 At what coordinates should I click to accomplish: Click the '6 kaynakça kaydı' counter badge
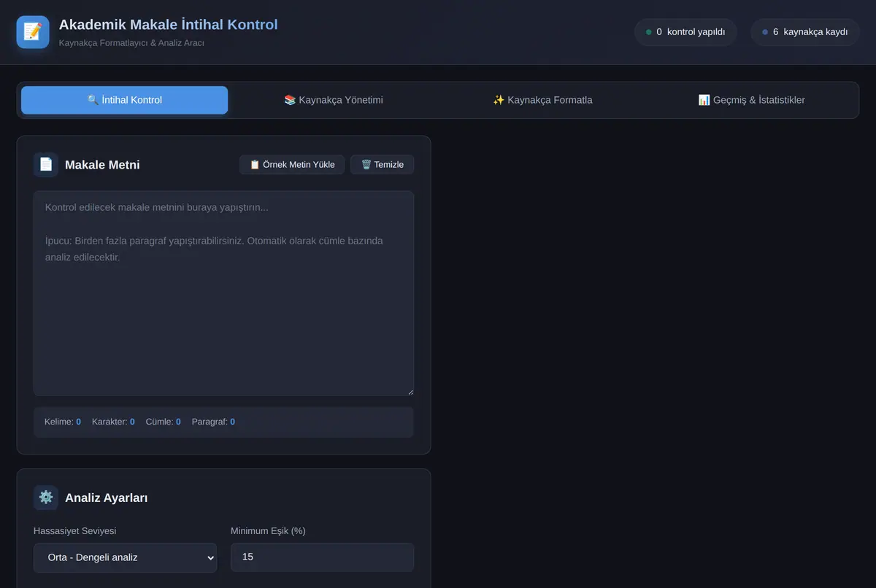(x=804, y=32)
